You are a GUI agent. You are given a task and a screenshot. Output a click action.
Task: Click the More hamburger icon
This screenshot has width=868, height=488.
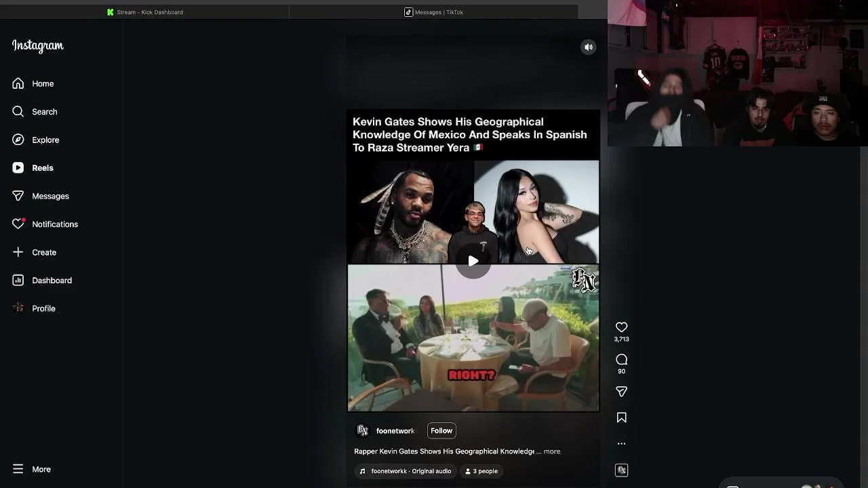point(18,469)
